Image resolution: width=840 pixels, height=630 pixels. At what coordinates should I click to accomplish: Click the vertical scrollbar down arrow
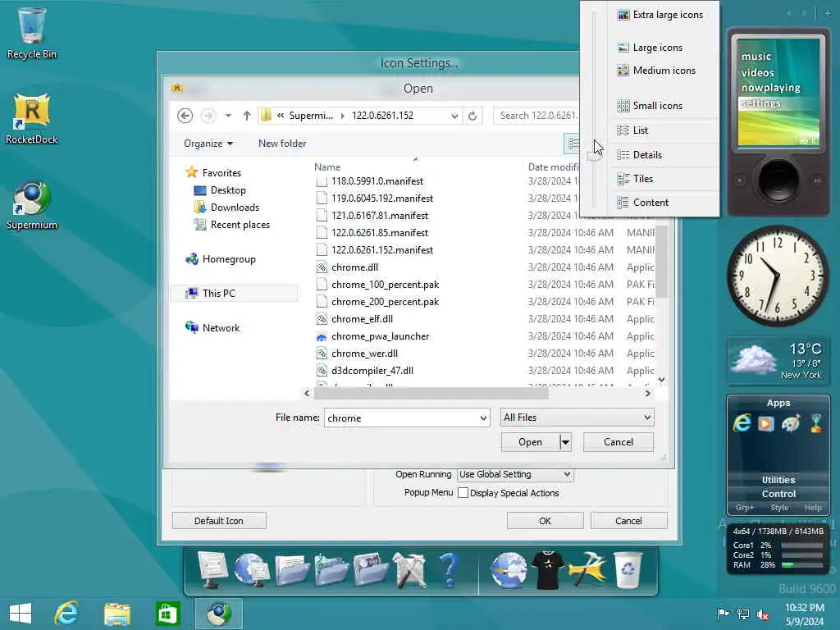coord(662,379)
